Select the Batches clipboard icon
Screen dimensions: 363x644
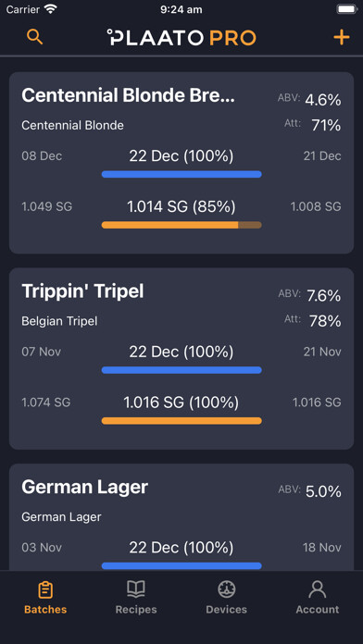[x=45, y=590]
